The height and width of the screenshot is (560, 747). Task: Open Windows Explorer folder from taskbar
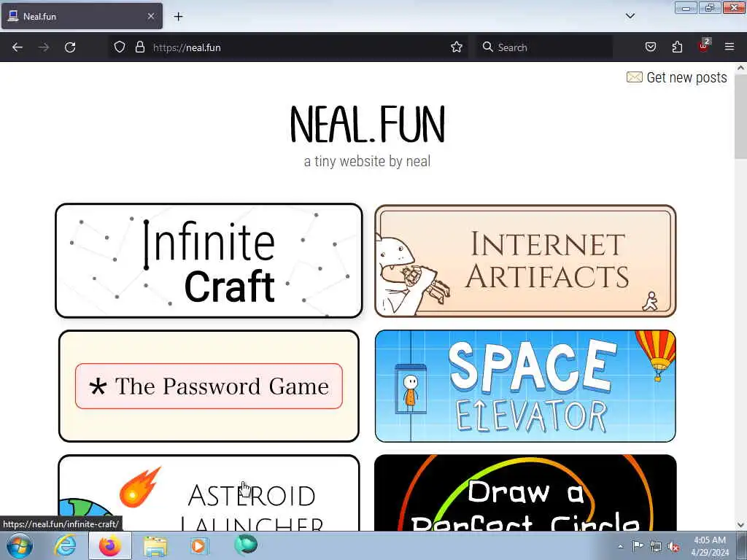(155, 546)
